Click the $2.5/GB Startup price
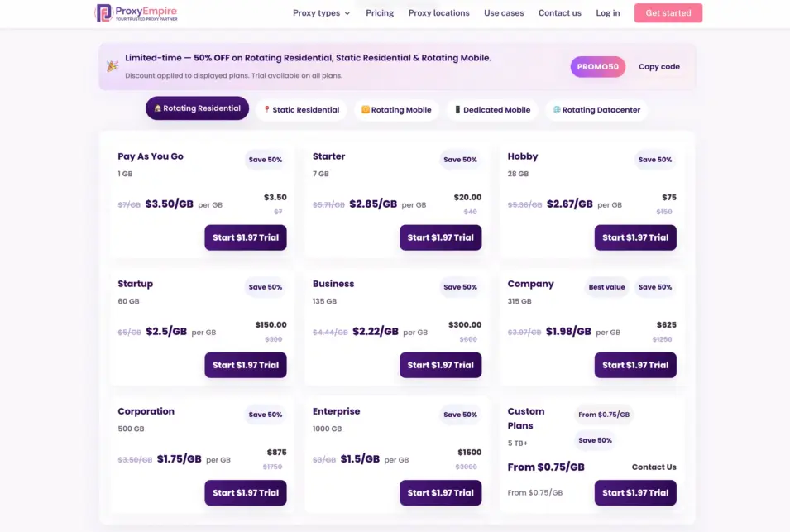The height and width of the screenshot is (532, 790). [x=166, y=332]
